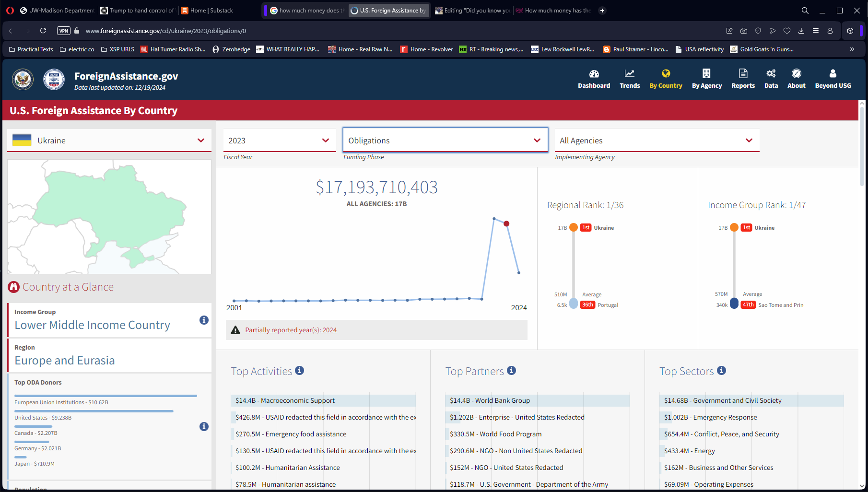Image resolution: width=868 pixels, height=492 pixels.
Task: Click the Country at a Glance binoculars icon
Action: coord(13,287)
